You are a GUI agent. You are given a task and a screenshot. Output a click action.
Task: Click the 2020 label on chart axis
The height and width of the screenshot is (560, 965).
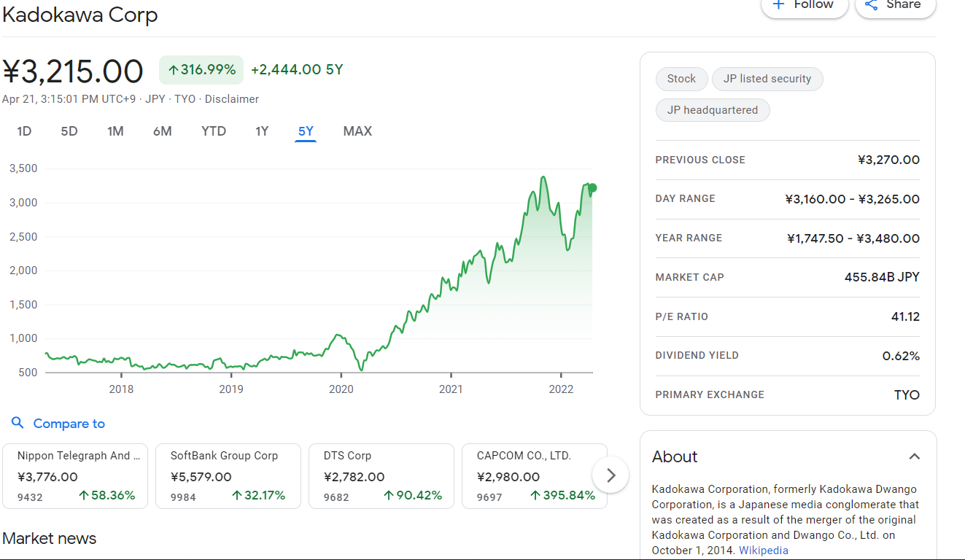(341, 389)
